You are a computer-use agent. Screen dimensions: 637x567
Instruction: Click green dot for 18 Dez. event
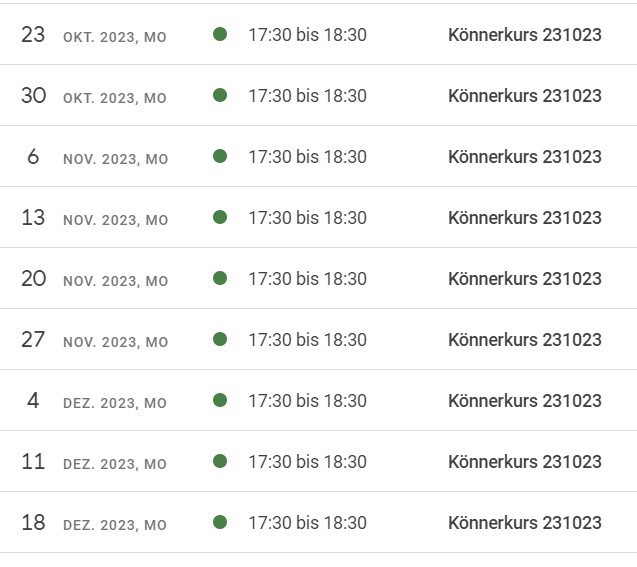click(220, 522)
